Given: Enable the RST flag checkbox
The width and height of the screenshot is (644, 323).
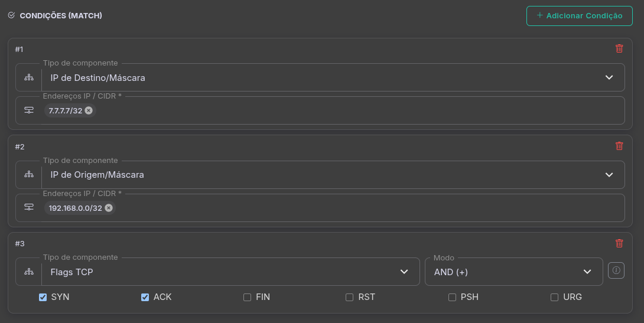Looking at the screenshot, I should pos(350,297).
